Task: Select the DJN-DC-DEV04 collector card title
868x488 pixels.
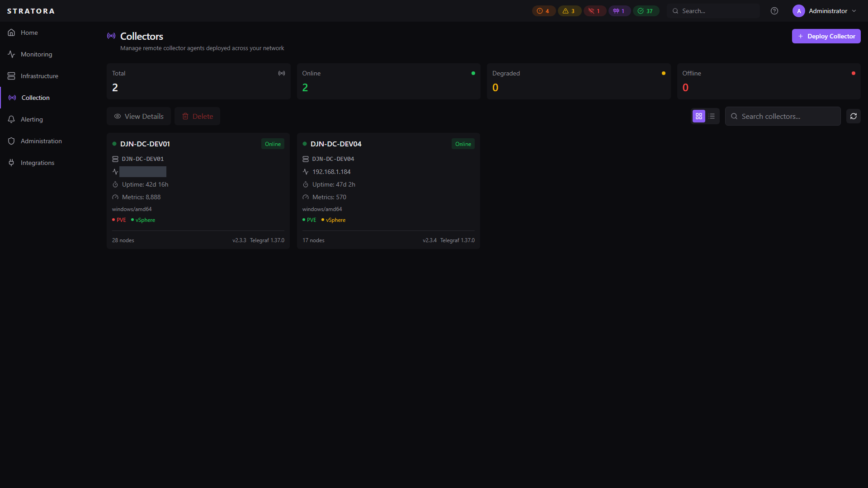Action: click(336, 144)
